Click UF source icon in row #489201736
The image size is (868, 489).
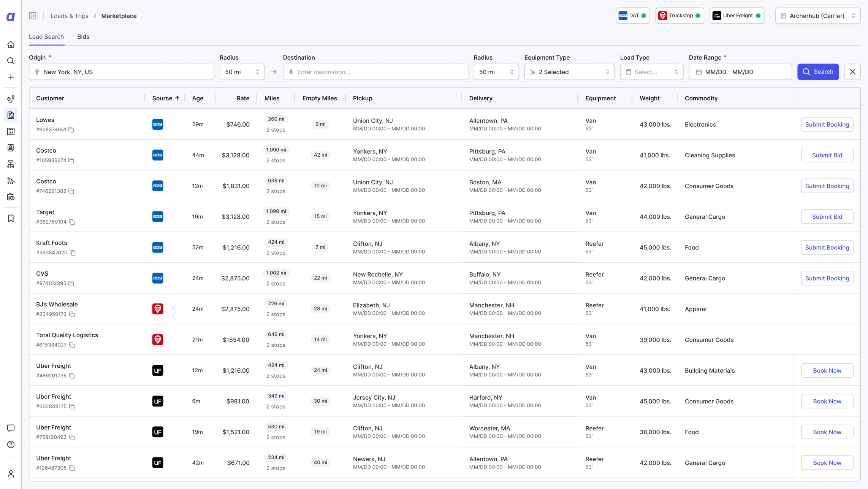tap(158, 370)
